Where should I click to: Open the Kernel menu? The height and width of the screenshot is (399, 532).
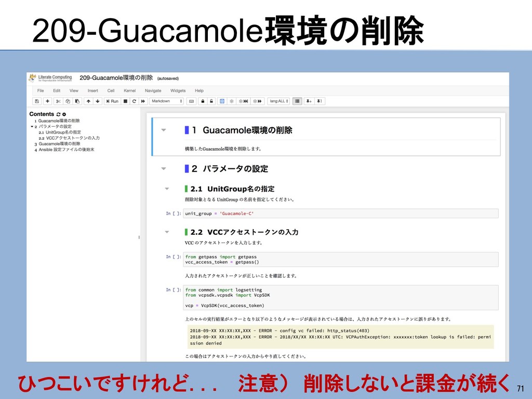click(x=129, y=90)
